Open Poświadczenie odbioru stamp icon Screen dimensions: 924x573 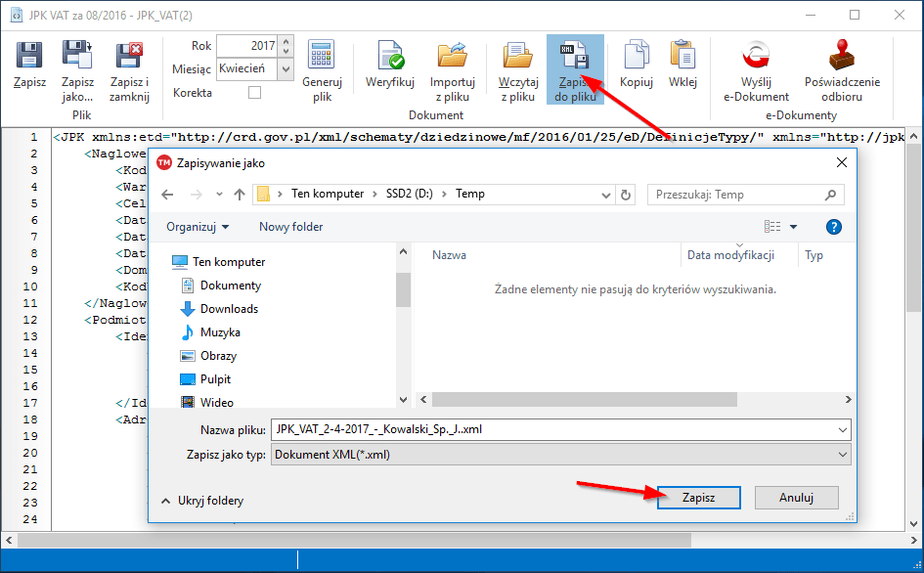point(842,56)
